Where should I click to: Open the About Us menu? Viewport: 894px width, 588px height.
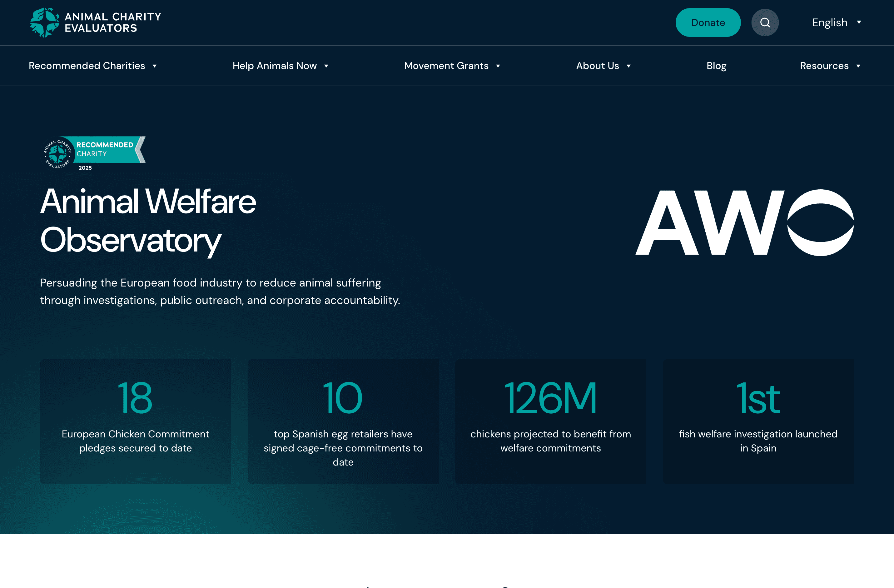(x=598, y=66)
